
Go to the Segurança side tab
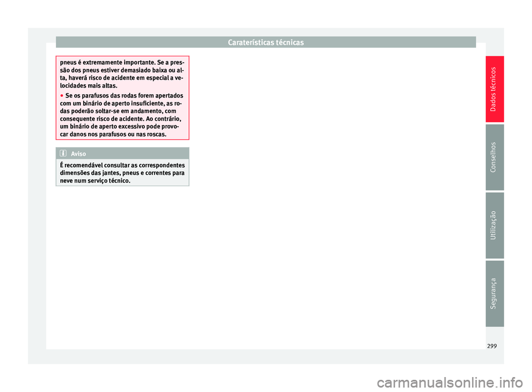coord(494,293)
